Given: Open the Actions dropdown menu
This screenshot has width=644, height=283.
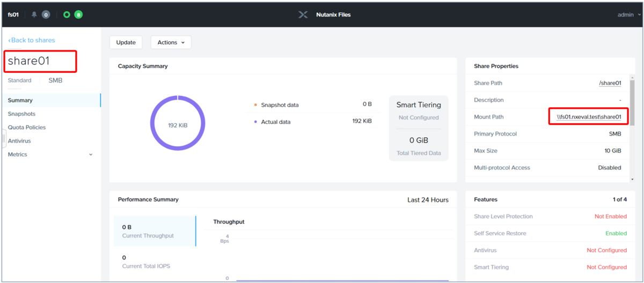Looking at the screenshot, I should tap(171, 42).
